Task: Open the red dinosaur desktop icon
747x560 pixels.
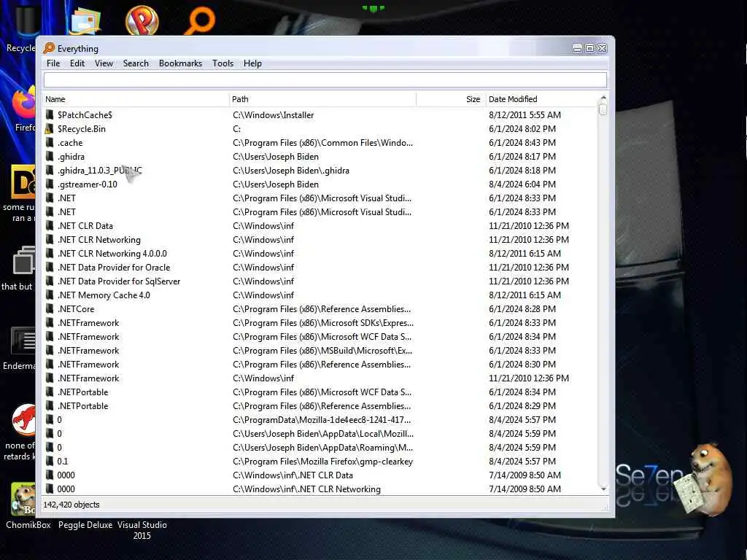Action: tap(24, 420)
